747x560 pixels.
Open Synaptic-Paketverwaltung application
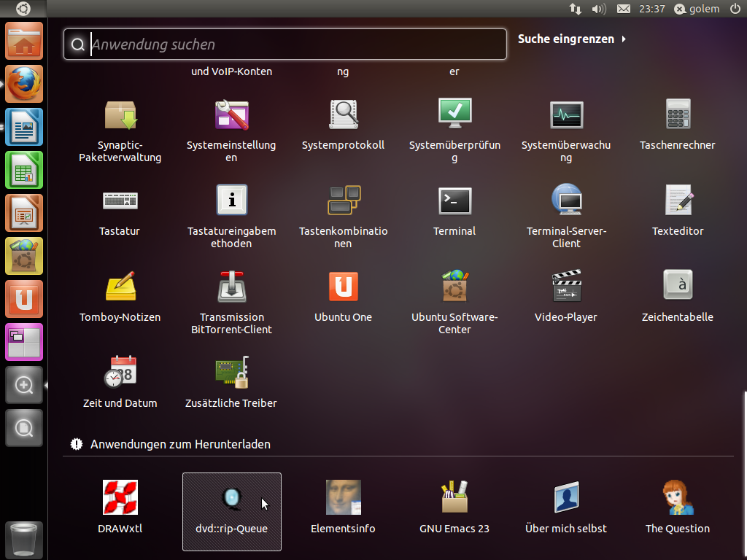pyautogui.click(x=120, y=115)
